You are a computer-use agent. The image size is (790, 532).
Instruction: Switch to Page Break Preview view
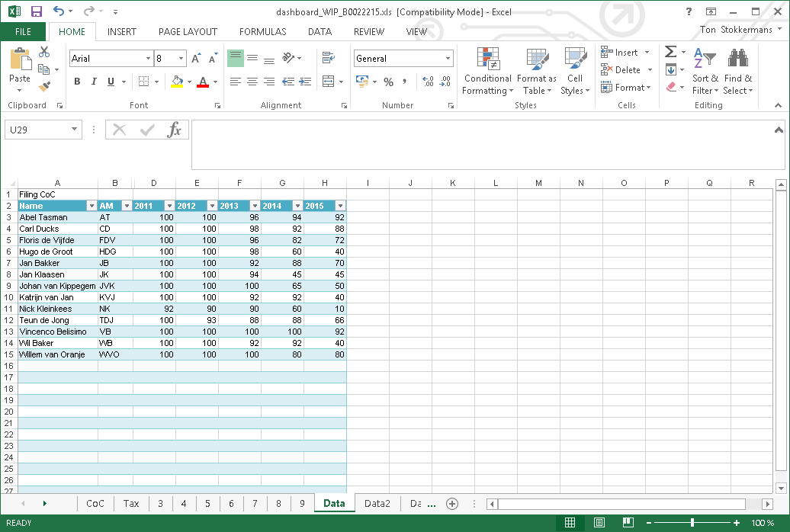(x=628, y=522)
